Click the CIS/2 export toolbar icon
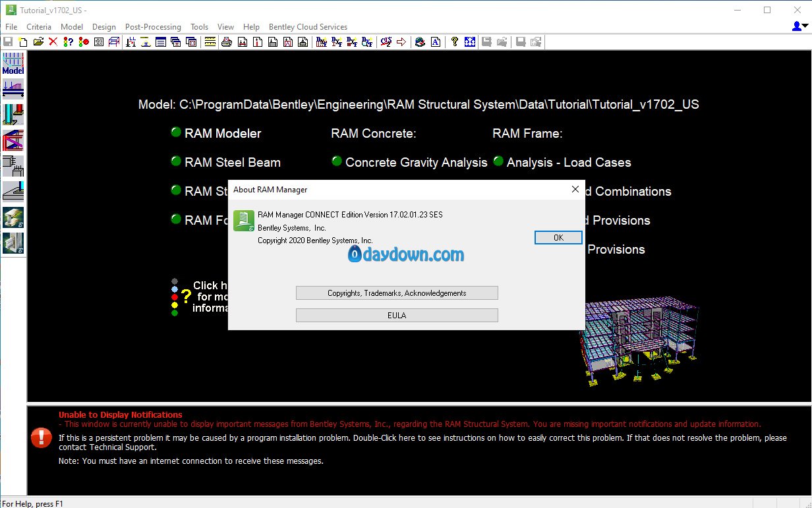Viewport: 812px width, 508px height. pyautogui.click(x=386, y=42)
